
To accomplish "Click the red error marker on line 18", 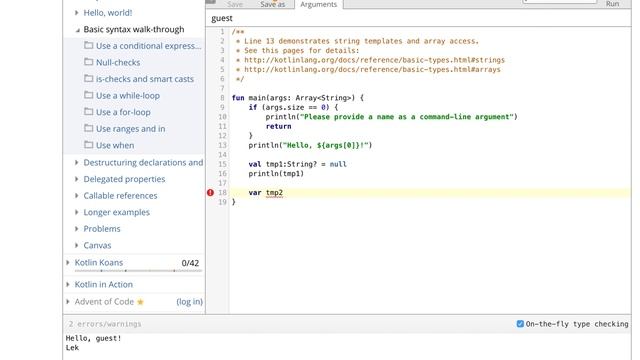I will (x=210, y=193).
